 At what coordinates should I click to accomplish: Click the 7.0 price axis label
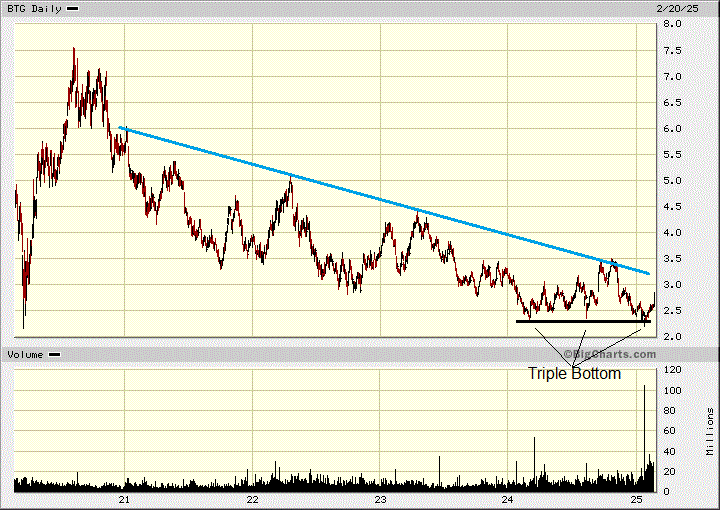pyautogui.click(x=673, y=77)
